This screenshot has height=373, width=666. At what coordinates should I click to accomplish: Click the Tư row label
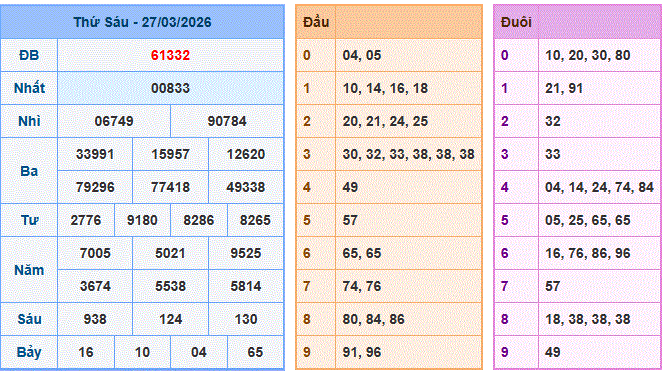[29, 220]
